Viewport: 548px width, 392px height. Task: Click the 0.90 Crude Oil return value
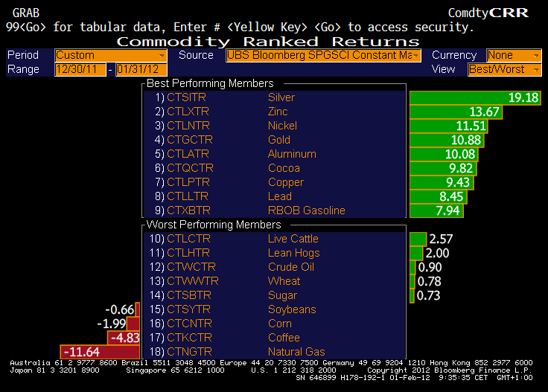point(430,267)
